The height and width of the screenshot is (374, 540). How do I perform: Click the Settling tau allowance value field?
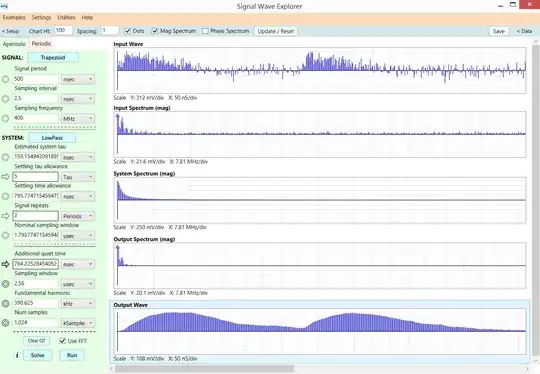[x=35, y=177]
